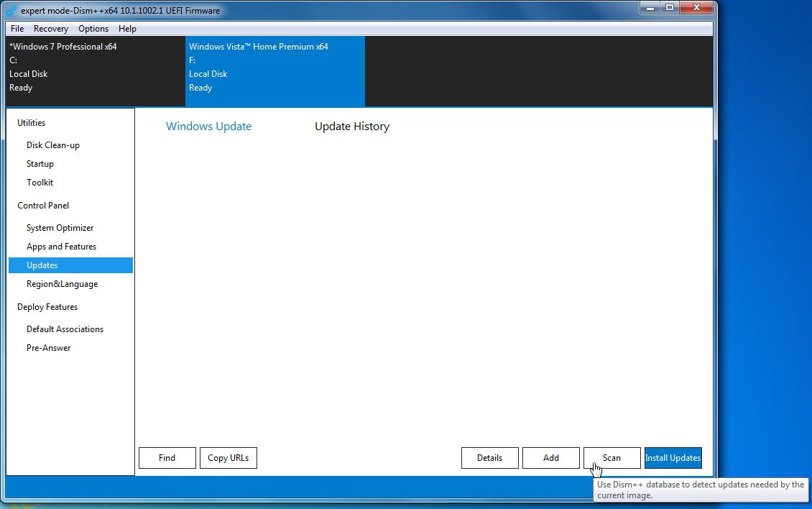Click the Details button

(490, 458)
